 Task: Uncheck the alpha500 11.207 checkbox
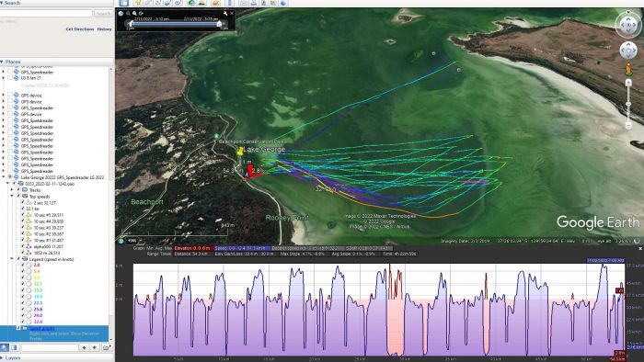pos(23,246)
